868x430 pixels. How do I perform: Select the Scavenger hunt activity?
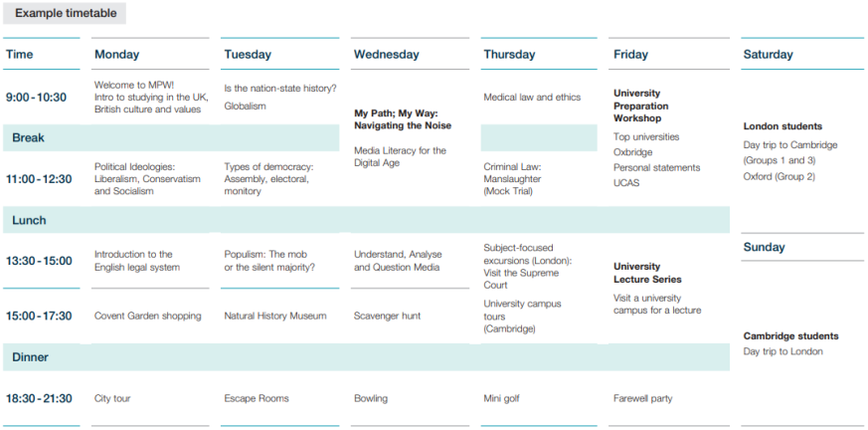pos(387,316)
